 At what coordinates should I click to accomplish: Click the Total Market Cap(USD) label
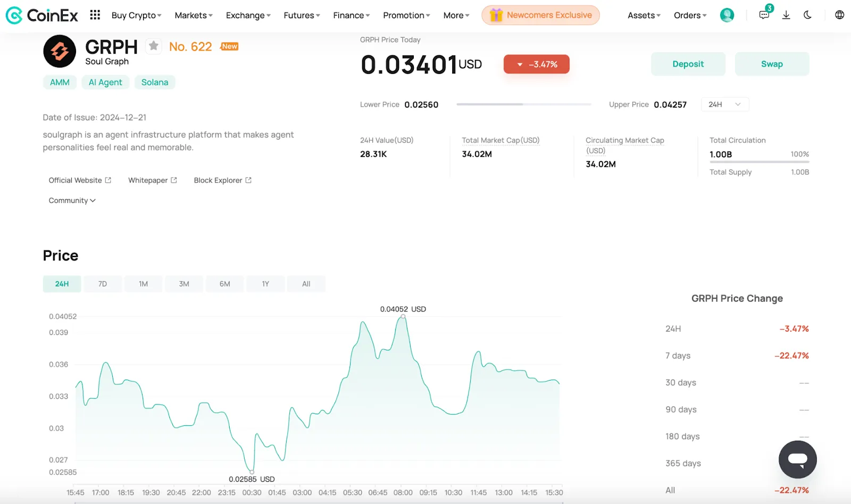[x=500, y=140]
